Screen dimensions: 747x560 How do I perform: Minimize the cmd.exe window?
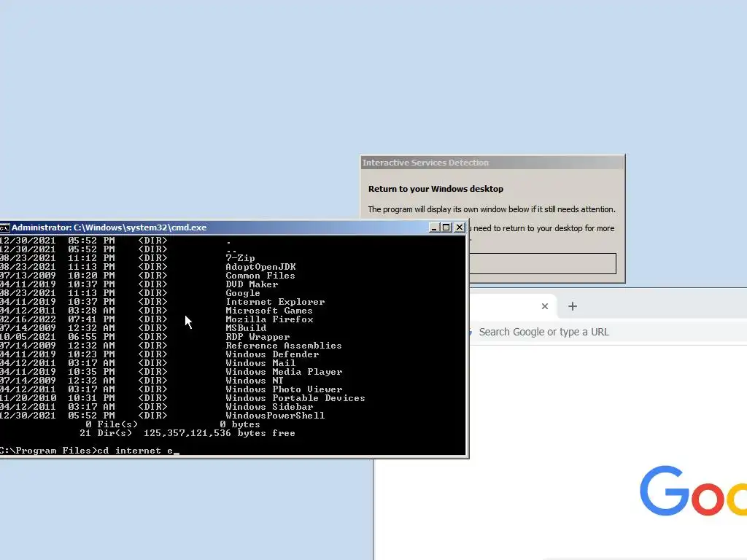[433, 227]
